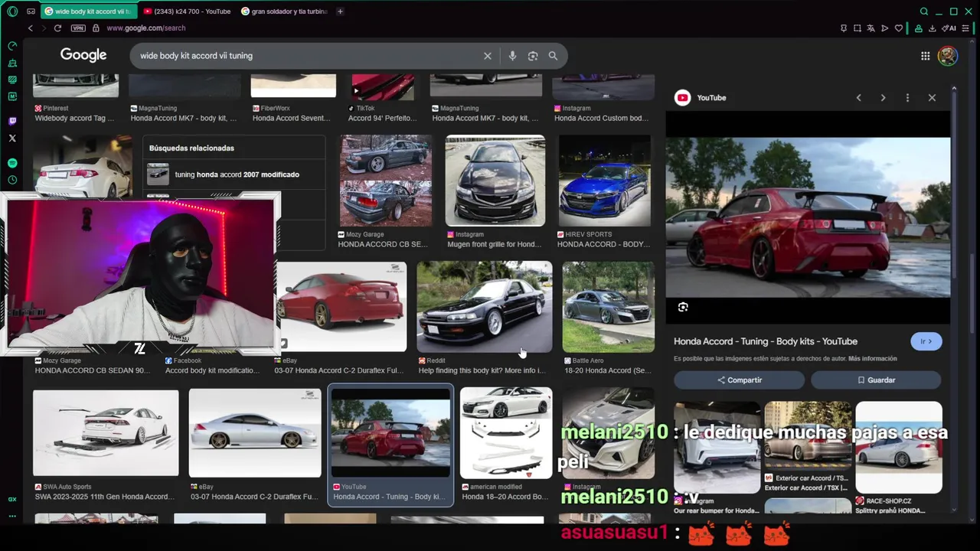
Task: Switch to the k24 700 YouTube tab
Action: click(187, 11)
